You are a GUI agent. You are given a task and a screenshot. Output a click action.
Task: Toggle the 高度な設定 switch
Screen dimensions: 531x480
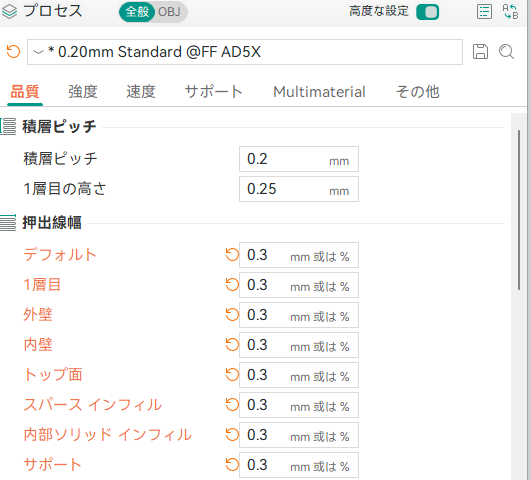[427, 12]
